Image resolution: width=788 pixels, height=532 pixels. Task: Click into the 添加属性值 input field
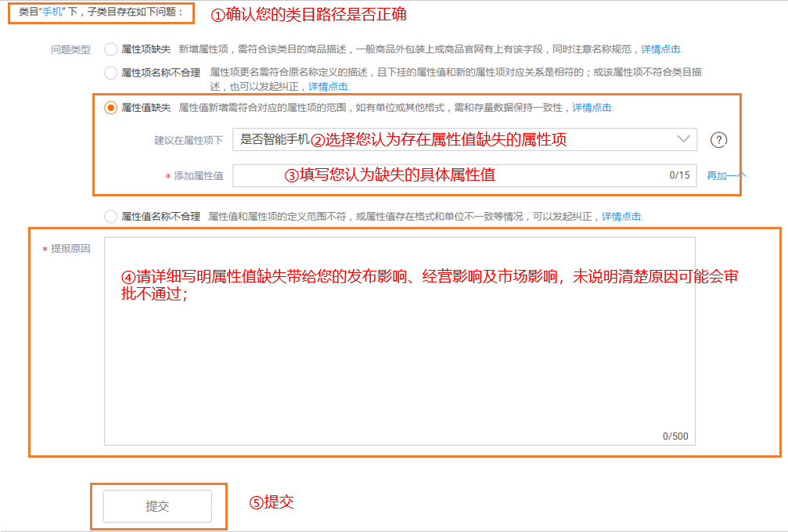tap(465, 175)
